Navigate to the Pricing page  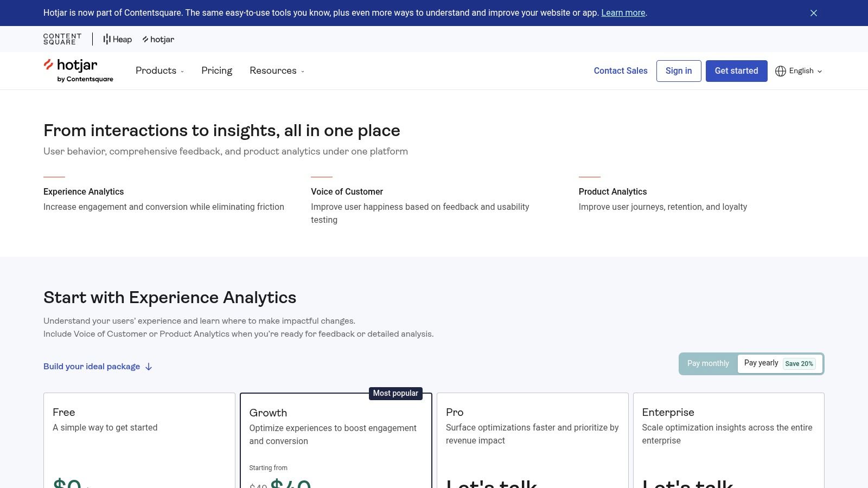click(216, 70)
